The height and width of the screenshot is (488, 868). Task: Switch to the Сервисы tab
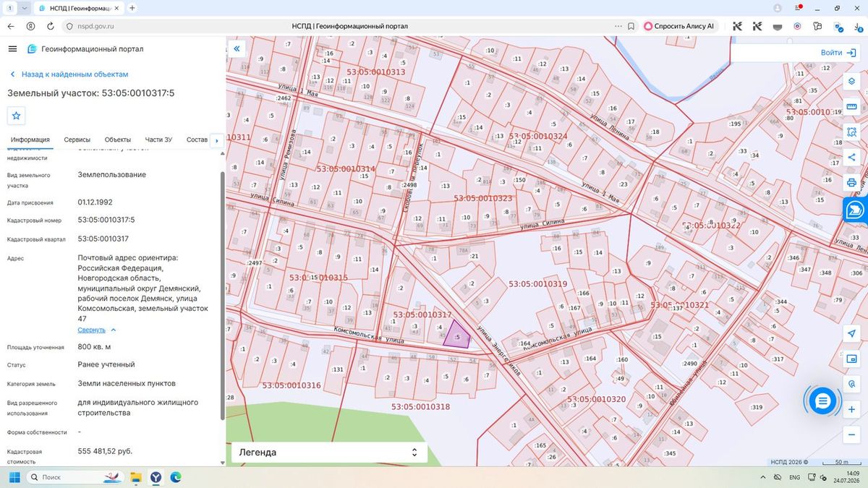[77, 140]
